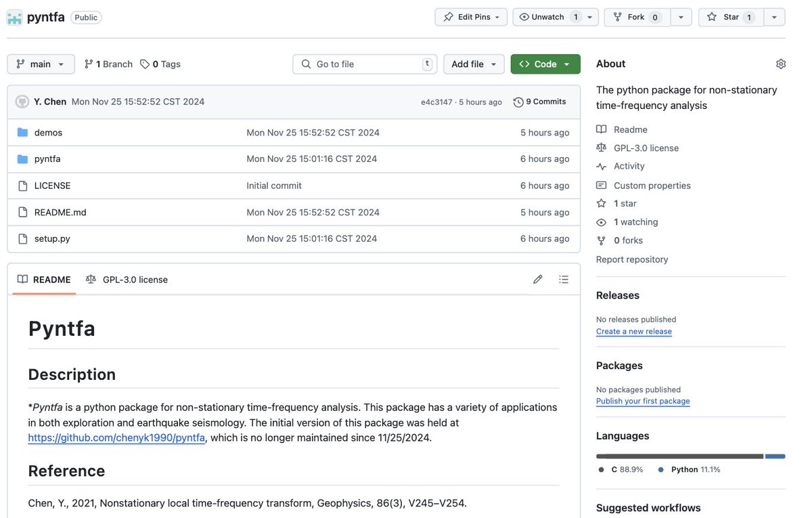
Task: Click the branch icon beside 1 Branch
Action: click(89, 64)
